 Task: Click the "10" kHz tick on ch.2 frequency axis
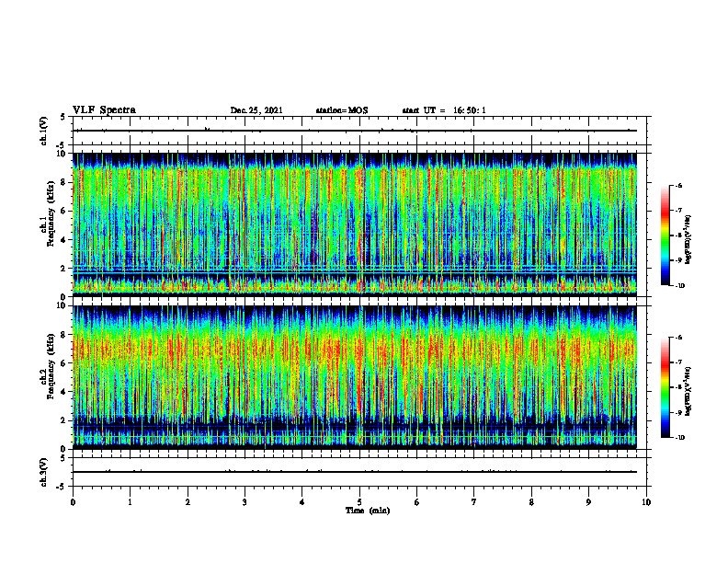pos(63,305)
